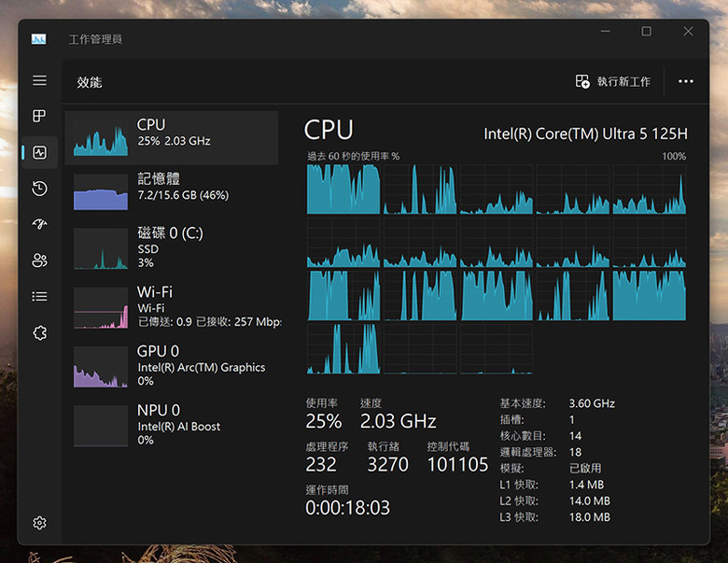This screenshot has height=563, width=728.
Task: Select the 記憶體 performance entry
Action: click(x=172, y=191)
